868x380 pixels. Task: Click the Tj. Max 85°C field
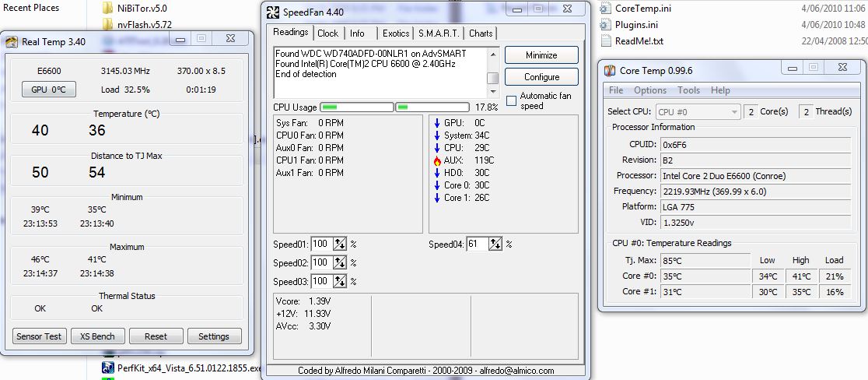point(705,260)
